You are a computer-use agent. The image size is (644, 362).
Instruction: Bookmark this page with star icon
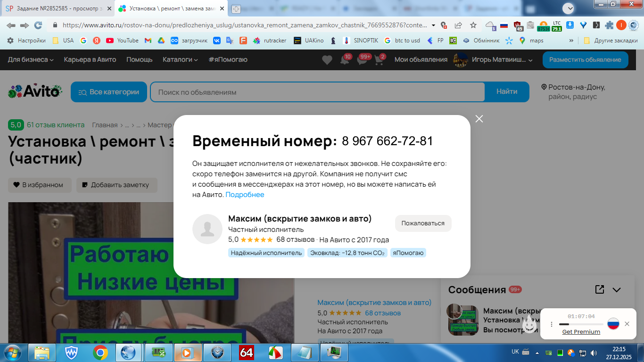pos(473,25)
